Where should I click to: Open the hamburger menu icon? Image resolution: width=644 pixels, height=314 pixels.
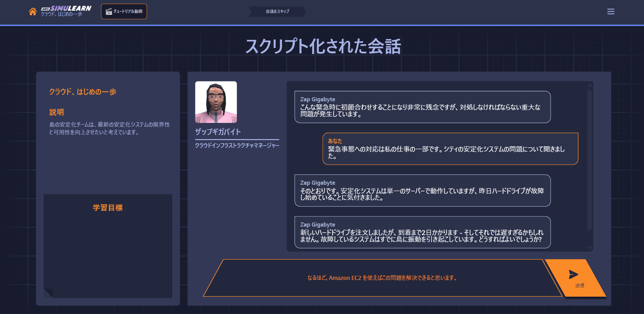[x=611, y=11]
